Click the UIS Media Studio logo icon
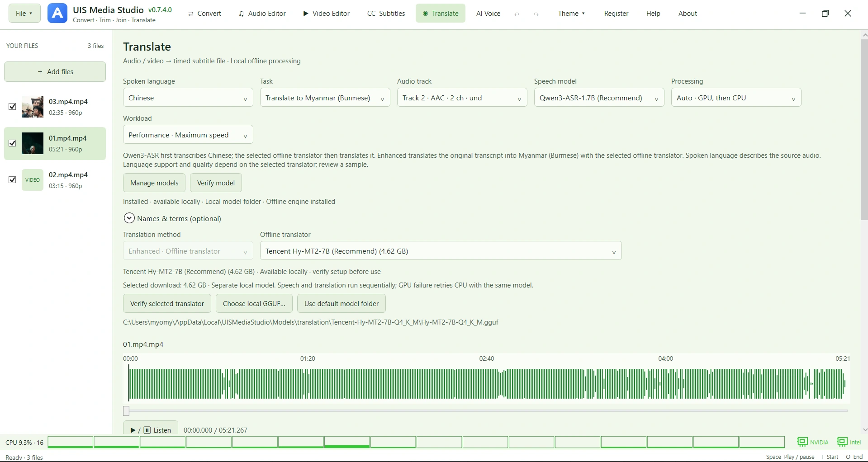This screenshot has width=868, height=462. pyautogui.click(x=57, y=14)
